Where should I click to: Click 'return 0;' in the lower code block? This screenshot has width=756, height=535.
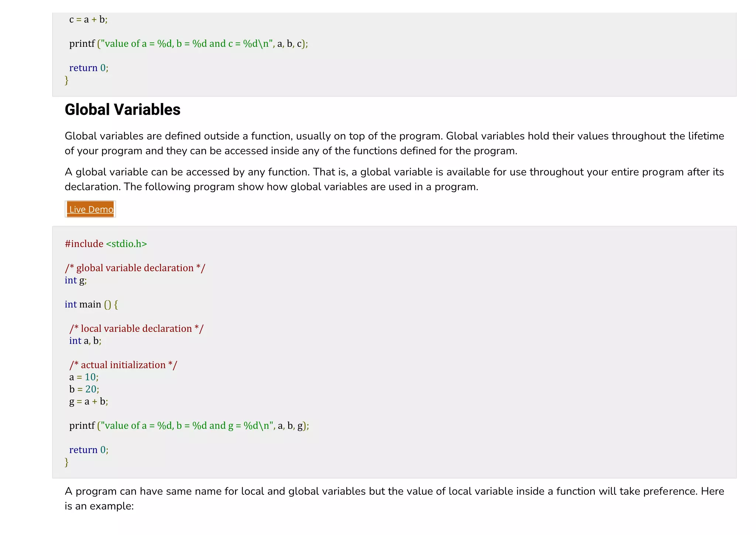click(89, 450)
